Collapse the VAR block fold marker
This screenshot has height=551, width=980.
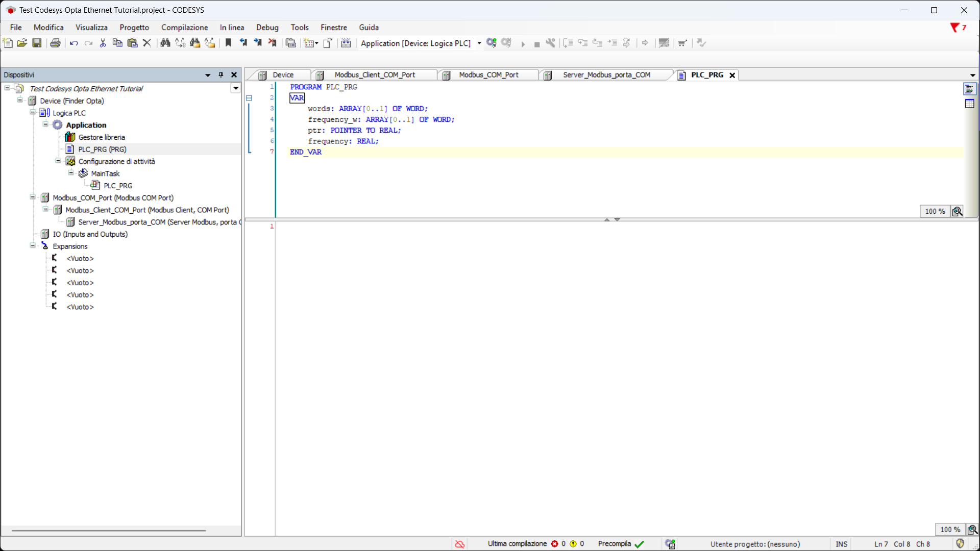[x=249, y=98]
